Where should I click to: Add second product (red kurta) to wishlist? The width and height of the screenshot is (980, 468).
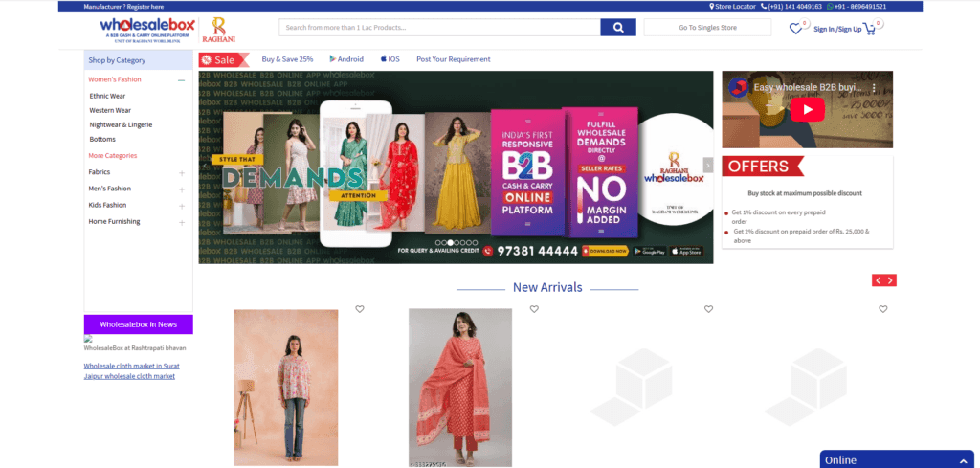[534, 309]
